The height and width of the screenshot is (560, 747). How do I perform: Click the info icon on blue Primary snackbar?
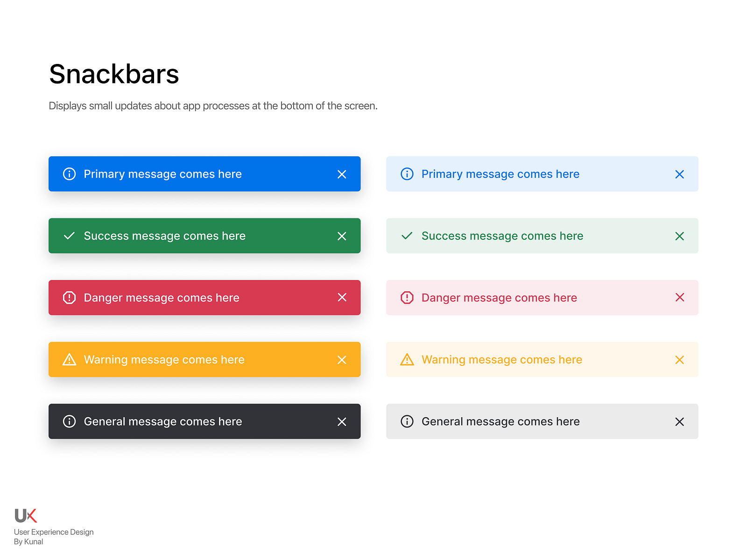click(x=69, y=174)
